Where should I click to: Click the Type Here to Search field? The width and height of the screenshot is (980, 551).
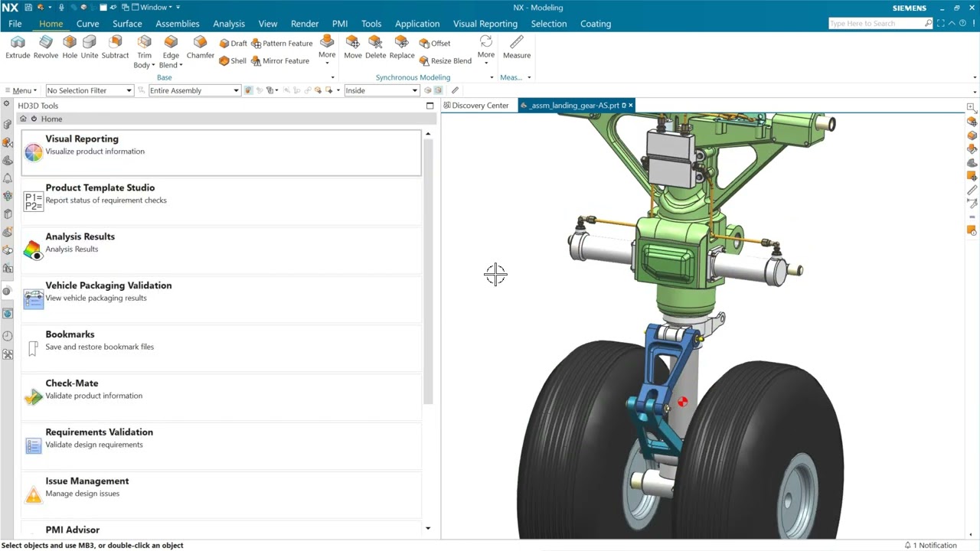click(876, 24)
